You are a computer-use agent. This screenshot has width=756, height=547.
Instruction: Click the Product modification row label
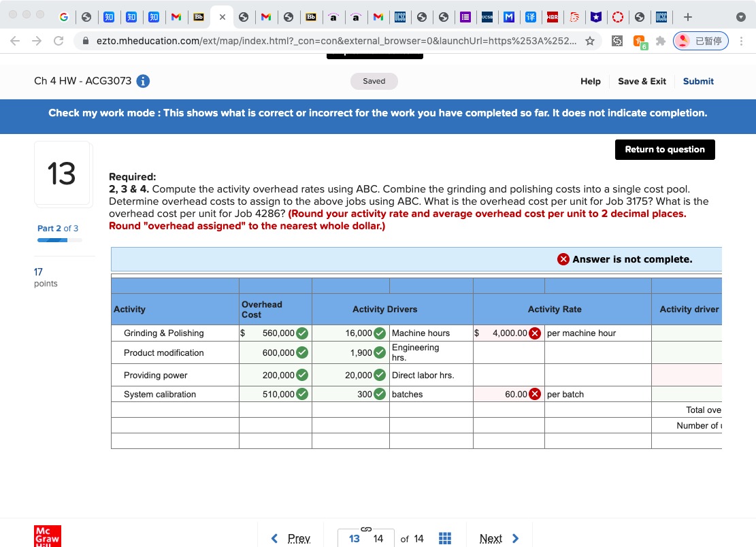164,353
